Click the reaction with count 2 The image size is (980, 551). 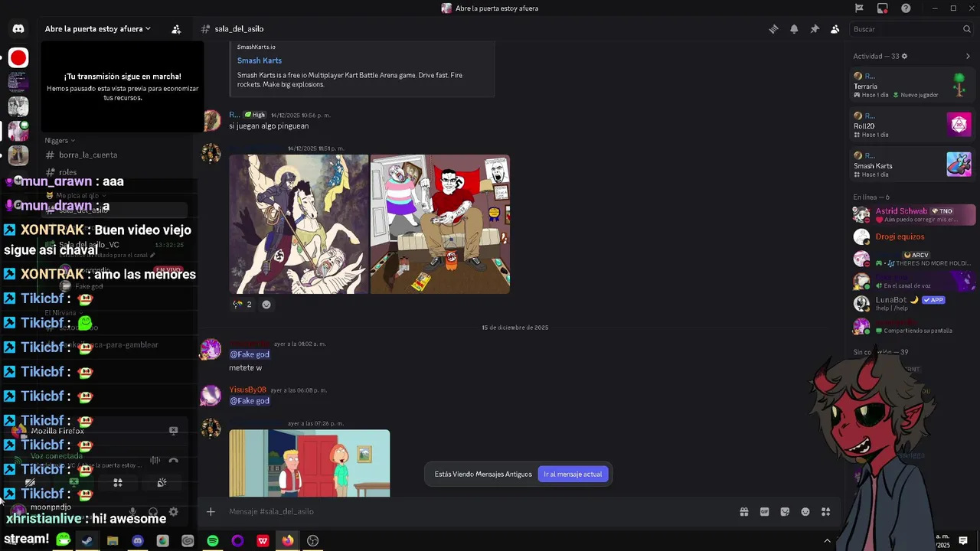[x=242, y=304]
